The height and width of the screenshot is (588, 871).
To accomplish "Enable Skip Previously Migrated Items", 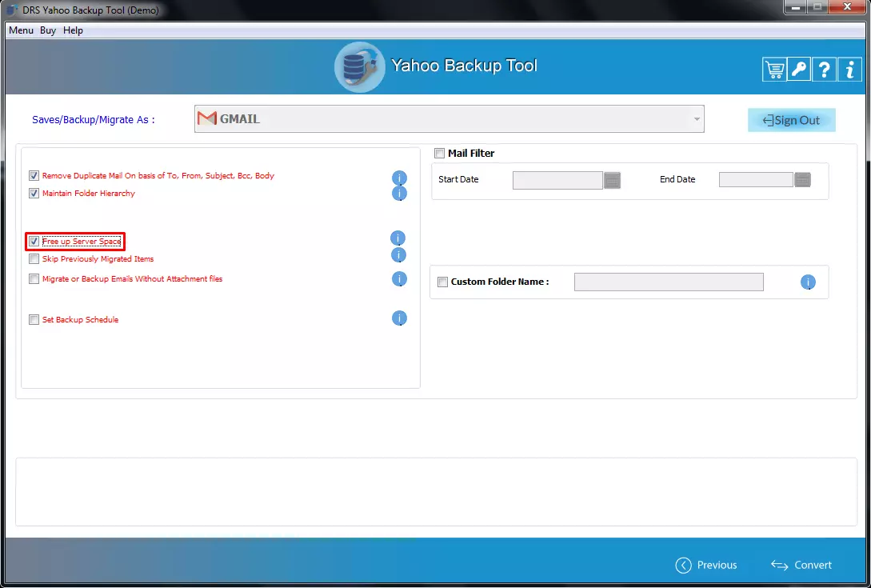I will [x=34, y=259].
